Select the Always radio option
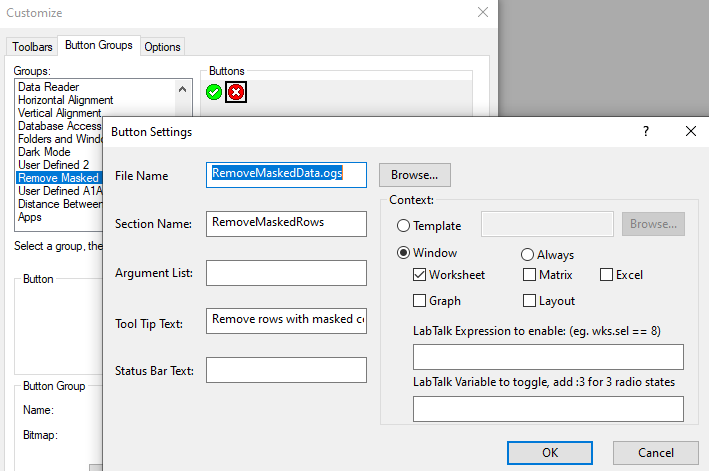709x471 pixels. point(527,255)
